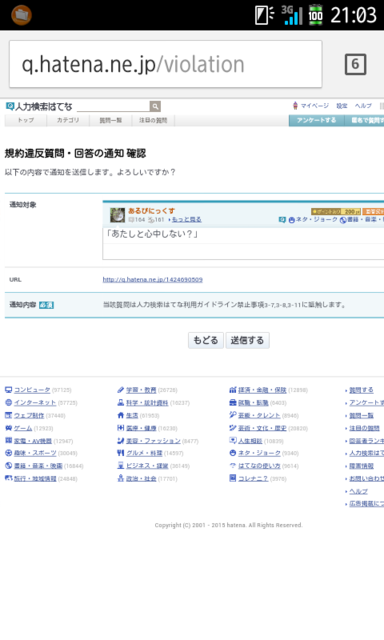Tap the browser tab count icon showing 6
Image resolution: width=384 pixels, height=640 pixels.
(355, 64)
